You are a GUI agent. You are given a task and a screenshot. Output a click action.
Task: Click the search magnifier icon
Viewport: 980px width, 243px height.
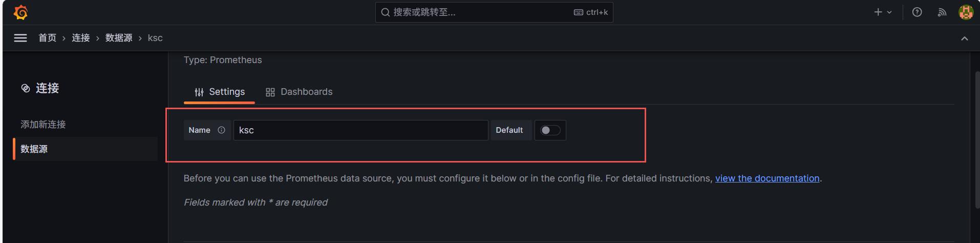tap(385, 12)
